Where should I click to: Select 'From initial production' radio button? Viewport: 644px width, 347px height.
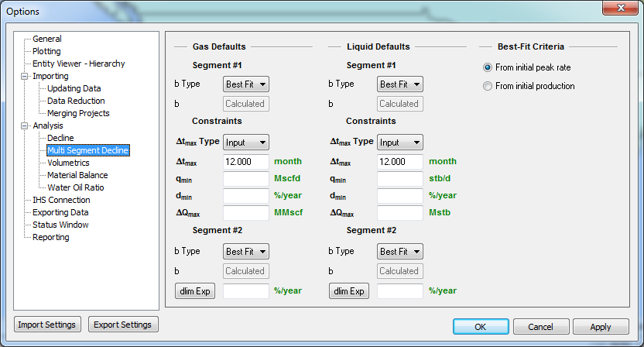tap(488, 86)
